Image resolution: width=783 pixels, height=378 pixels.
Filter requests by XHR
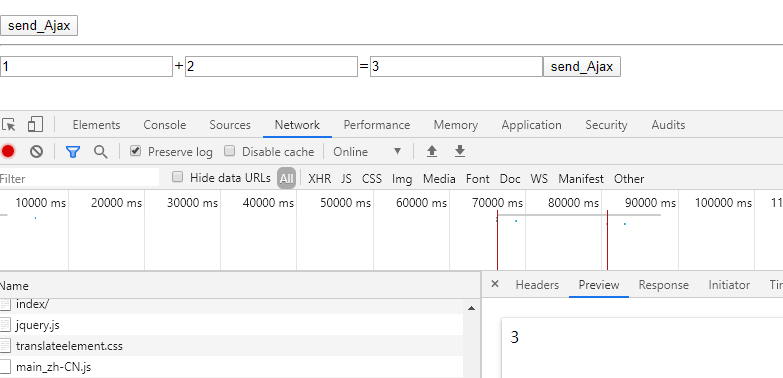click(320, 179)
